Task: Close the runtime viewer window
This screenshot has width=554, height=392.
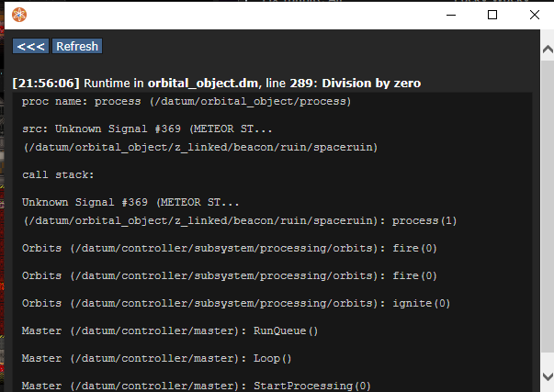Action: 535,15
